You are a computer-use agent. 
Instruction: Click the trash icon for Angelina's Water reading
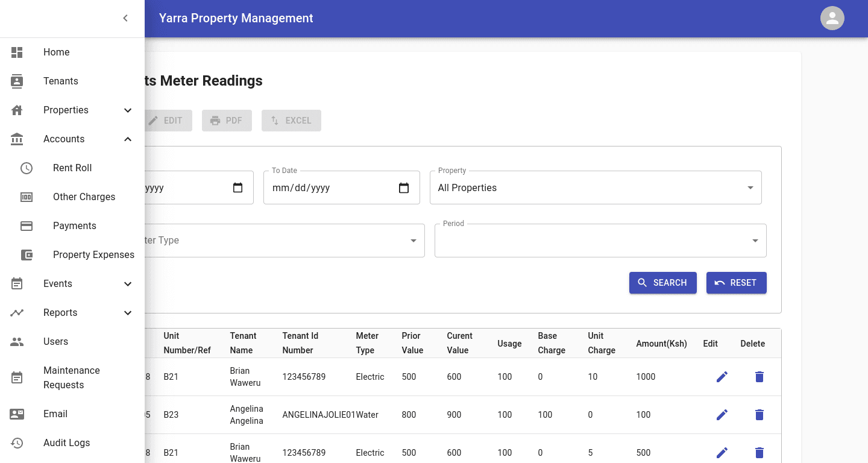pos(759,415)
